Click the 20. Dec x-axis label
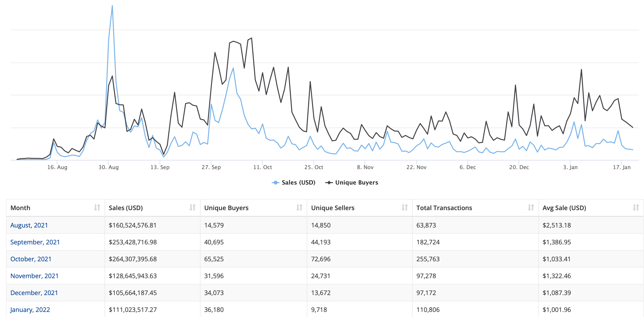The width and height of the screenshot is (644, 317). pos(519,167)
